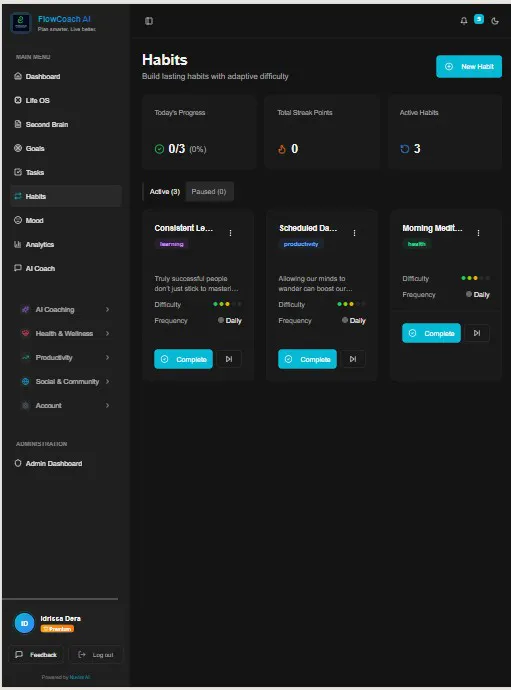Click the Premium badge

[57, 629]
